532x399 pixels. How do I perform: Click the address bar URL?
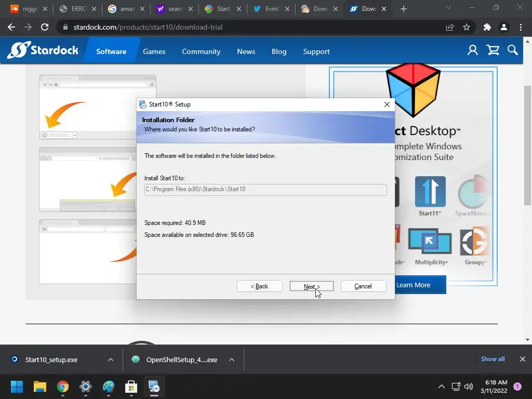tap(148, 27)
